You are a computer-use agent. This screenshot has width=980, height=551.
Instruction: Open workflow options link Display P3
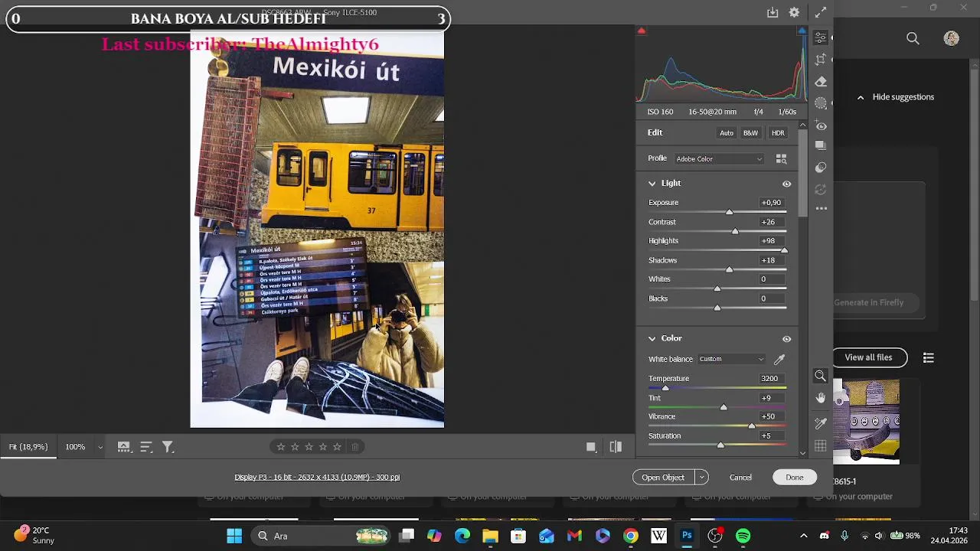317,477
